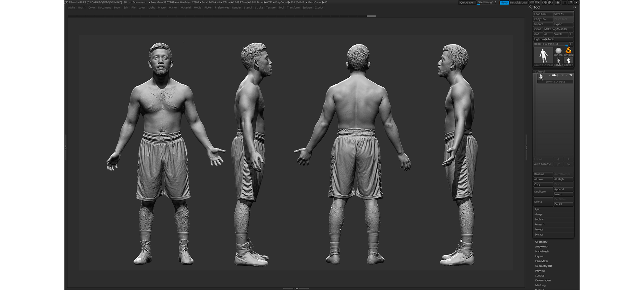This screenshot has height=290, width=644.
Task: Open the Brush menu
Action: tap(82, 7)
